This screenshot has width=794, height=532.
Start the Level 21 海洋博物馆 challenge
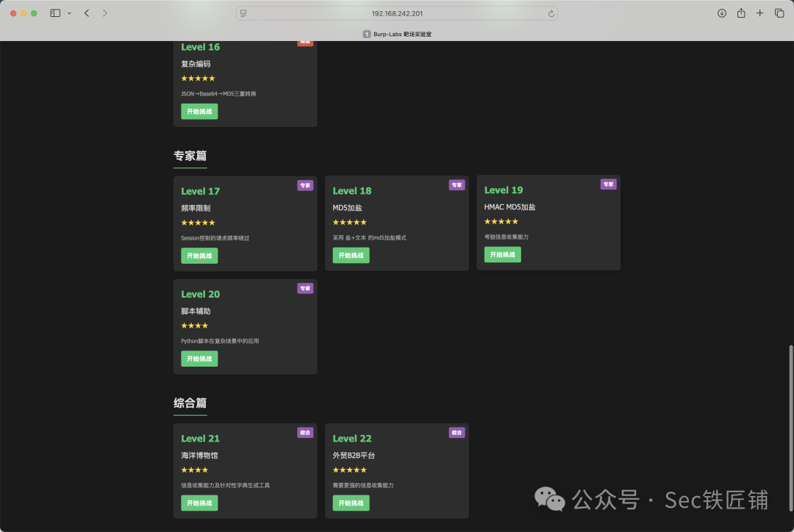(x=198, y=503)
